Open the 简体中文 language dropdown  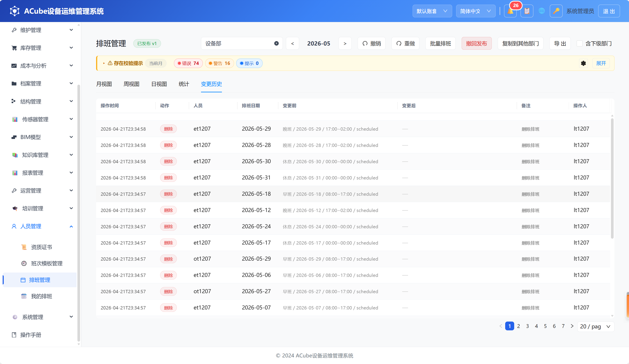(476, 11)
